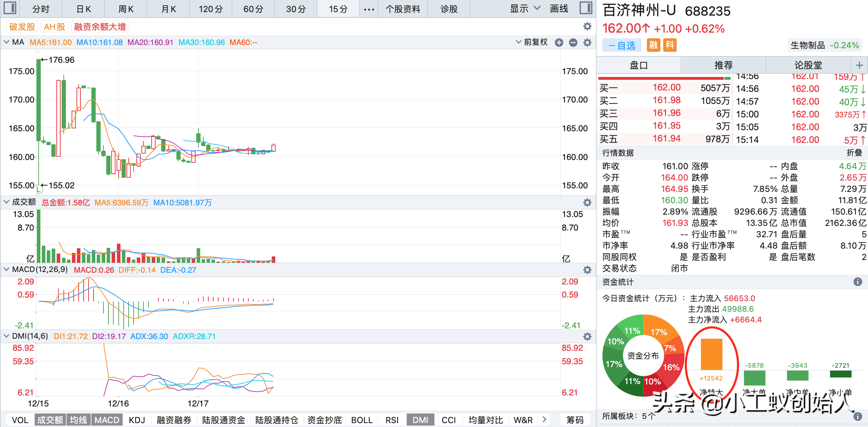Open MACD panel settings gear
Image resolution: width=868 pixels, height=427 pixels.
point(587,270)
